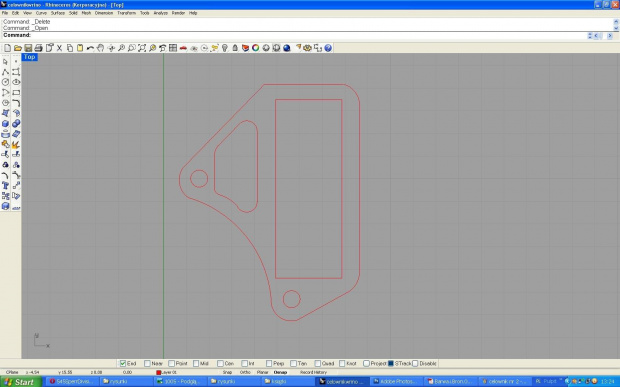This screenshot has height=387, width=620.
Task: Tick the Disable osnap checkbox
Action: click(415, 363)
